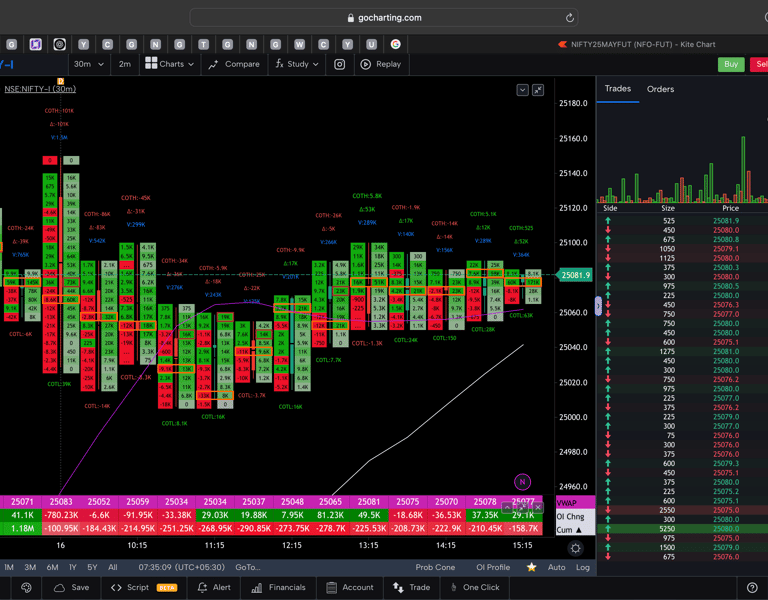Click the Side column header

click(610, 208)
